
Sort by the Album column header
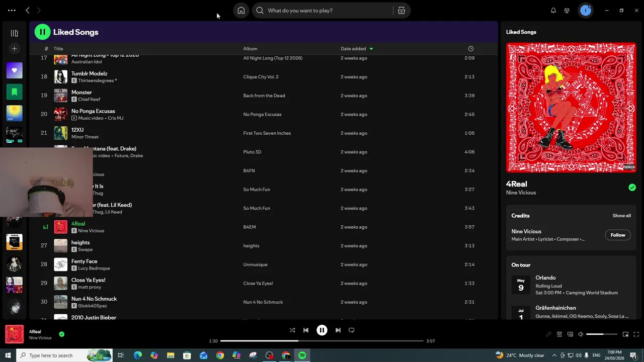tap(250, 49)
